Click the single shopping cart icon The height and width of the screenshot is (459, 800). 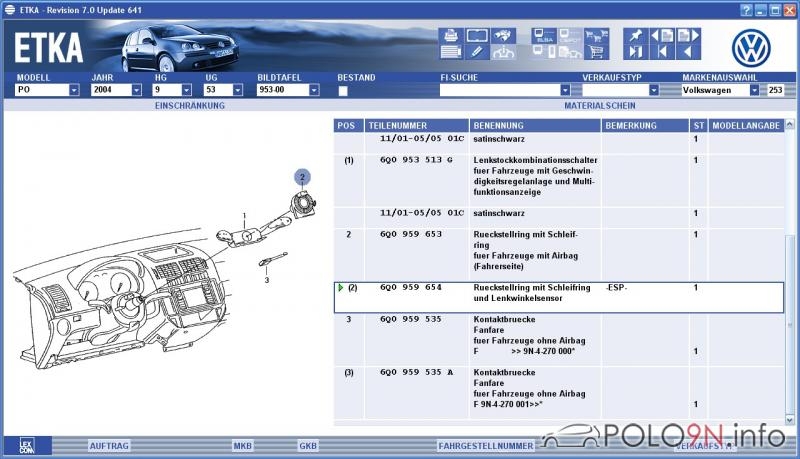tap(597, 53)
